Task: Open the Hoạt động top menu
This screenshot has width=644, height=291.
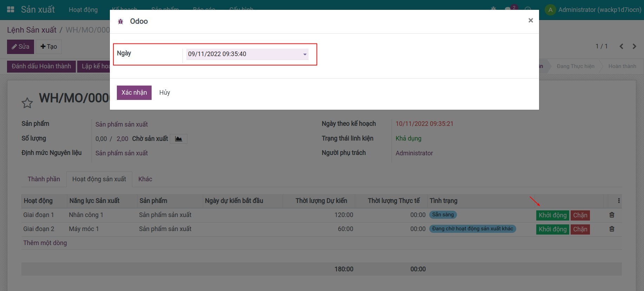Action: pyautogui.click(x=83, y=10)
